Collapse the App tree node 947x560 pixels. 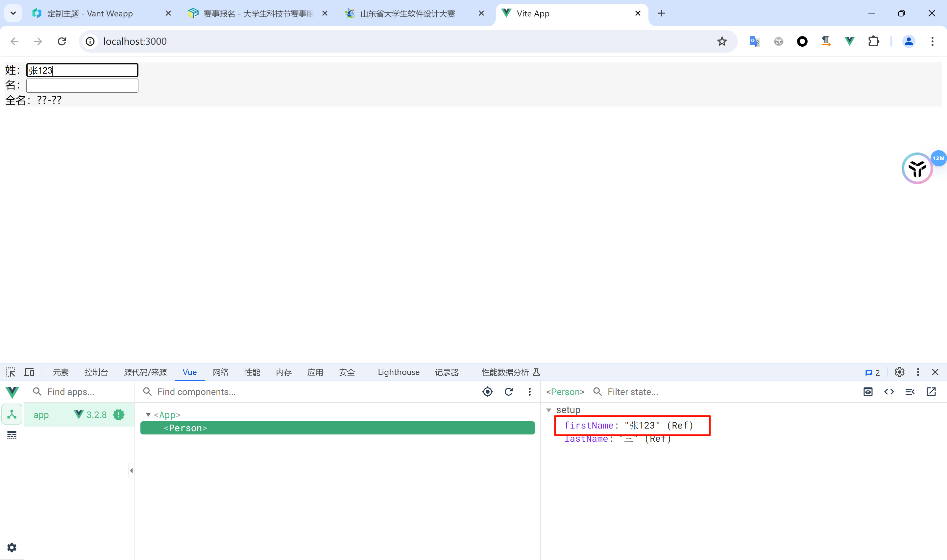[148, 415]
